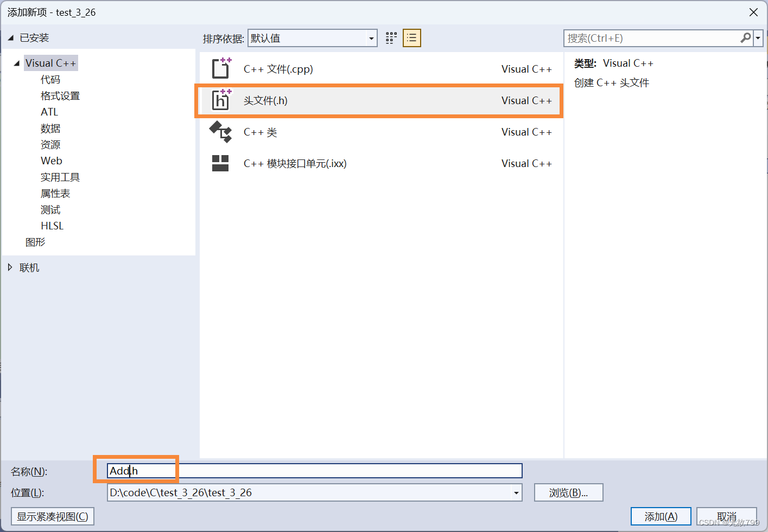Click the search magnifier icon
Viewport: 768px width, 532px height.
(746, 38)
